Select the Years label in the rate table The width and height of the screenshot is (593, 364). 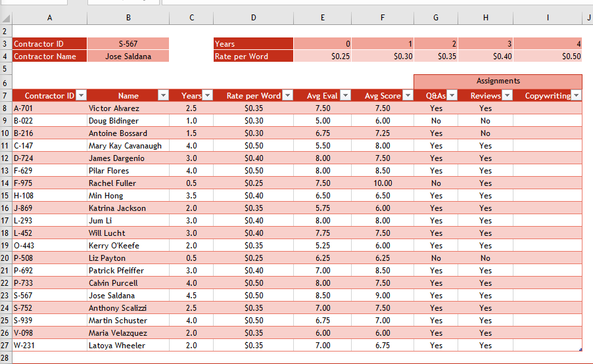tap(253, 43)
